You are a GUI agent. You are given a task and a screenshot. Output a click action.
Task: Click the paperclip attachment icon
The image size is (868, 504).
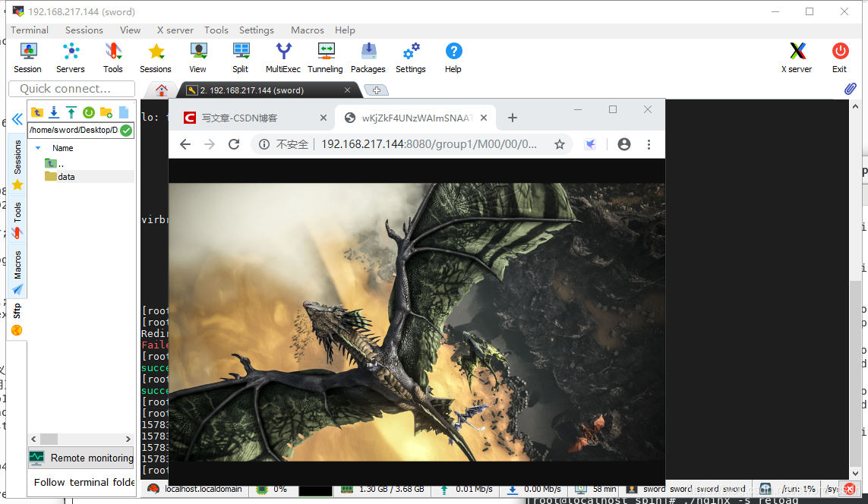(851, 89)
